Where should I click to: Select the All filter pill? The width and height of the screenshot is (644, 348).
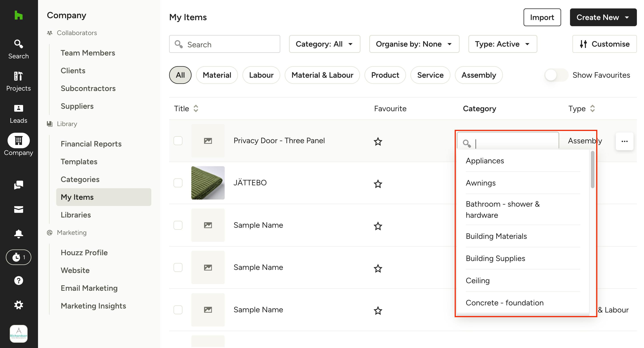pyautogui.click(x=180, y=75)
